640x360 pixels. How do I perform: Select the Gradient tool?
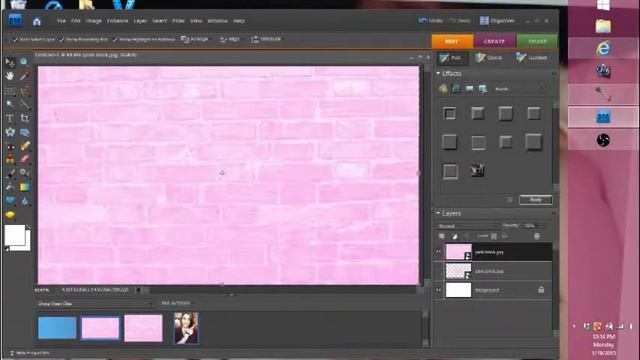tap(24, 187)
